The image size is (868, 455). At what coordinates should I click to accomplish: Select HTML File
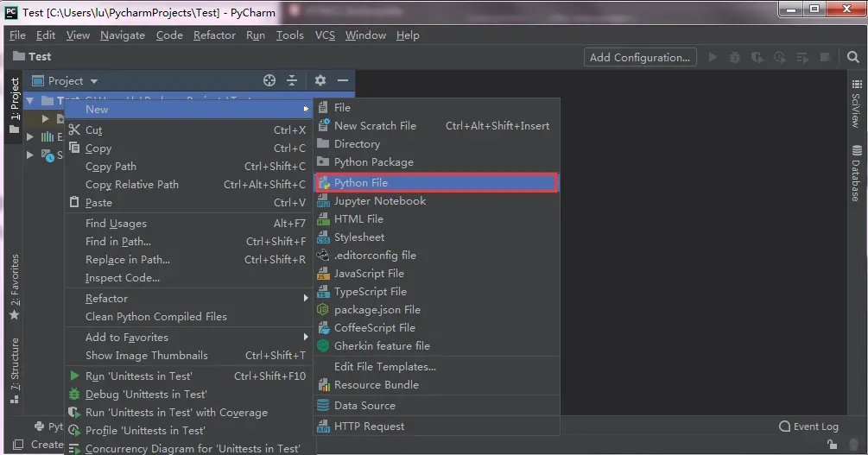pos(437,219)
